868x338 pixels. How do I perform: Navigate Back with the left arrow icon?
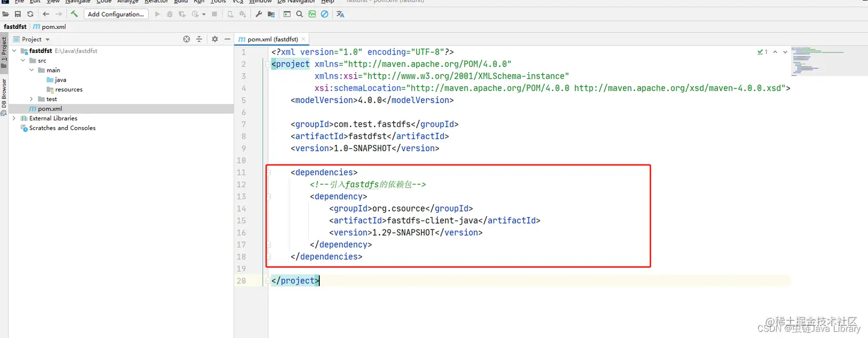click(46, 14)
